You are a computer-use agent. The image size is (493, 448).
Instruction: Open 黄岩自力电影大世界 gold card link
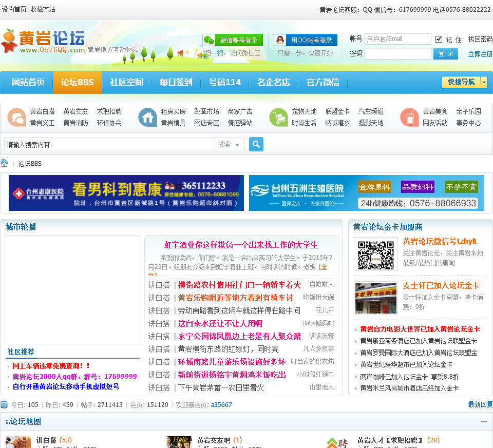tap(420, 329)
